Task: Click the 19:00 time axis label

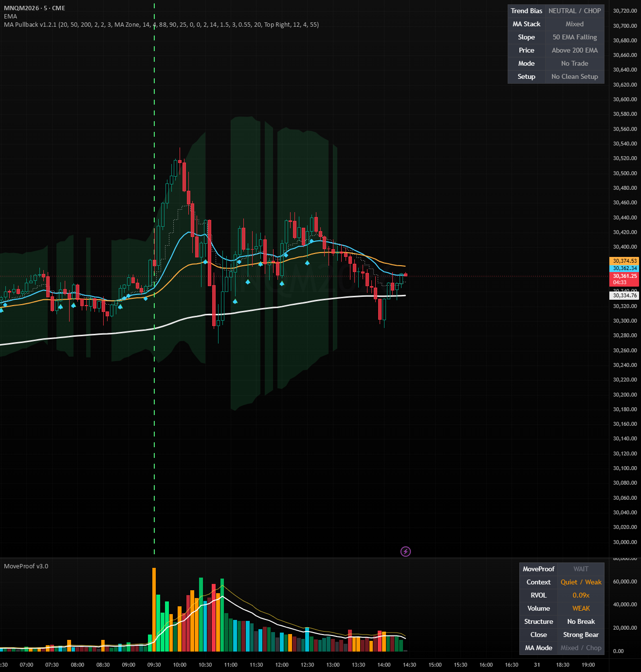Action: 588,665
